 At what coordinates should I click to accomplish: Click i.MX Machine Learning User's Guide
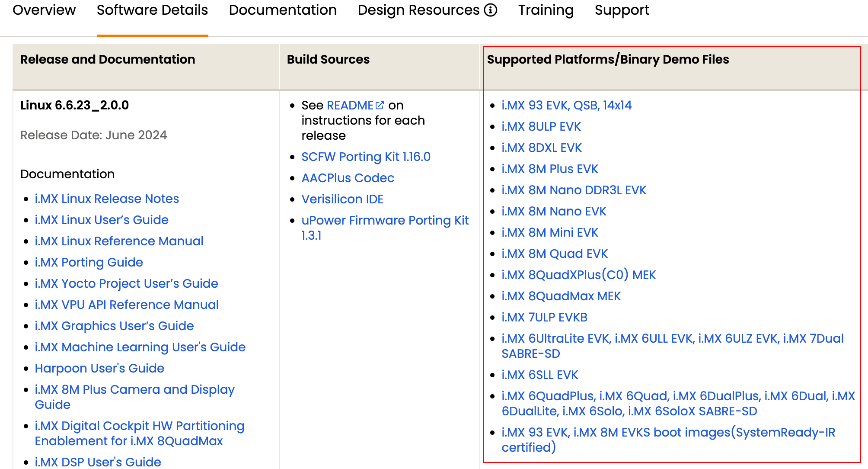pos(140,347)
